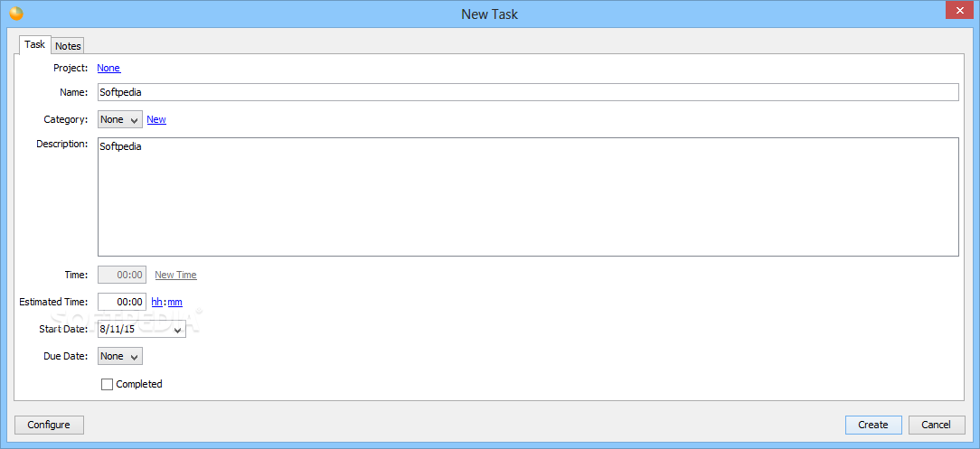Click the New Time link
The image size is (980, 449).
[x=175, y=275]
